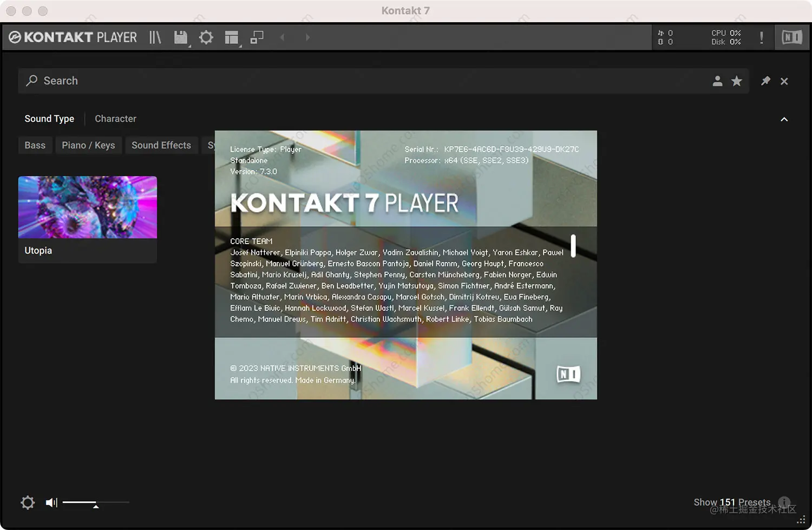Open the Utopia library thumbnail
Image resolution: width=812 pixels, height=530 pixels.
87,207
